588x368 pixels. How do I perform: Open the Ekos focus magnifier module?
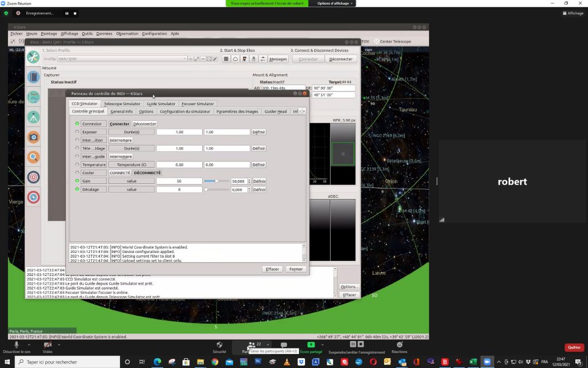pos(33,157)
